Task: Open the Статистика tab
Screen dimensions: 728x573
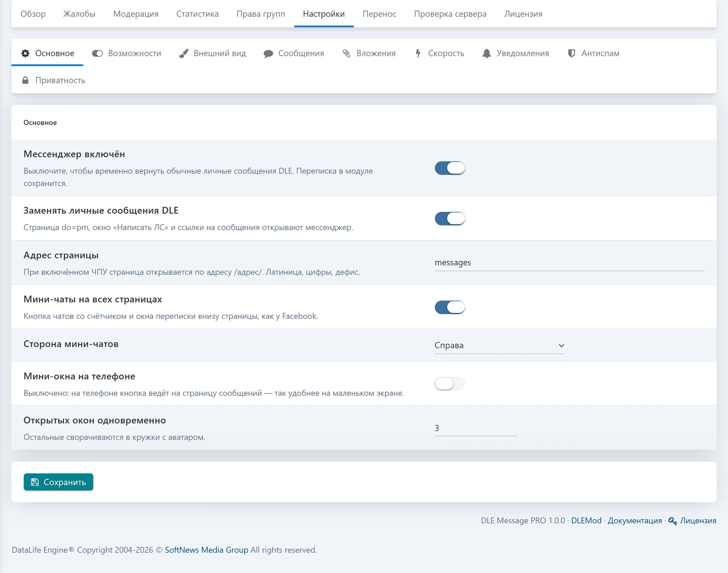Action: coord(197,14)
